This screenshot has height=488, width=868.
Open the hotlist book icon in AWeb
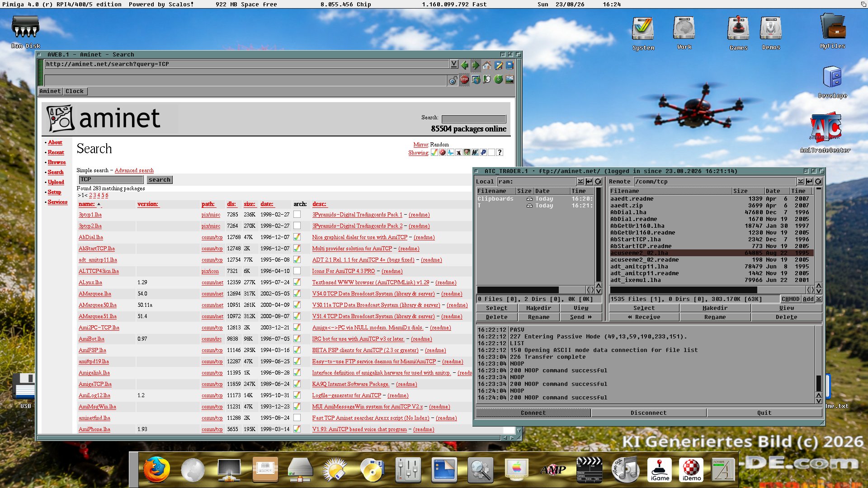coord(510,65)
